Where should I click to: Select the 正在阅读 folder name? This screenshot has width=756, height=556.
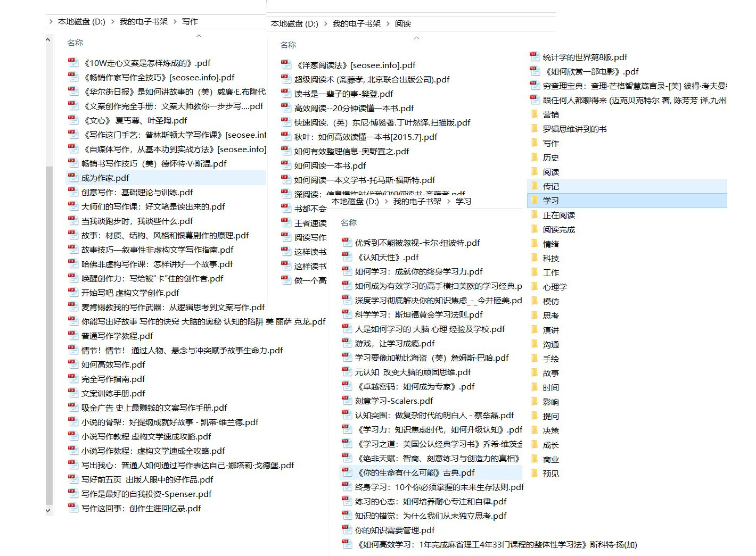[x=559, y=215]
